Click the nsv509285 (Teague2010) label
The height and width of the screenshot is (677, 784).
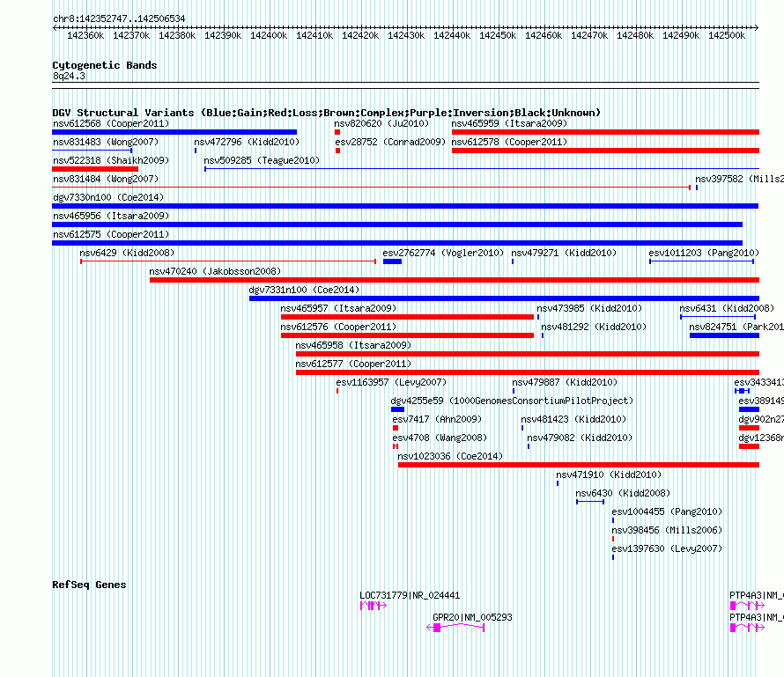click(x=262, y=160)
